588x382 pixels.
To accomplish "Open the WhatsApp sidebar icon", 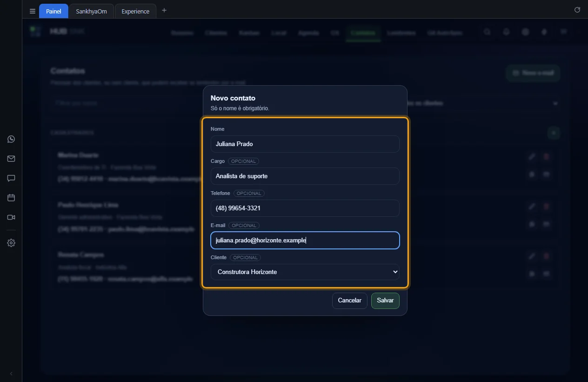I will (11, 139).
